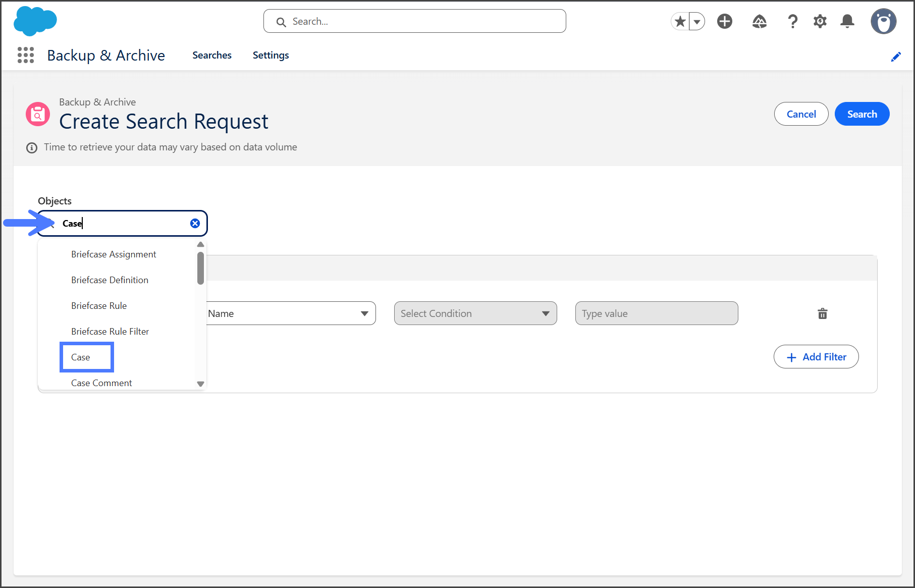915x588 pixels.
Task: Go to the Searches tab
Action: tap(211, 55)
